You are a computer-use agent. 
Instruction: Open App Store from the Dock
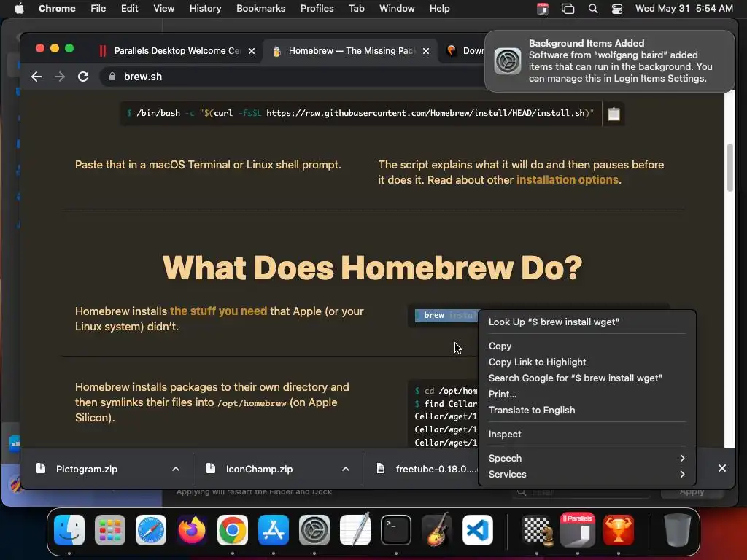tap(274, 530)
